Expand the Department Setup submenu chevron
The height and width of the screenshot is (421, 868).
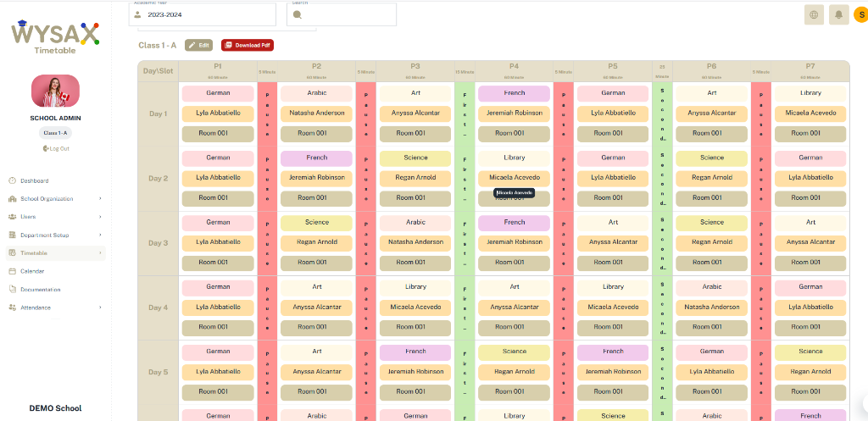coord(100,235)
